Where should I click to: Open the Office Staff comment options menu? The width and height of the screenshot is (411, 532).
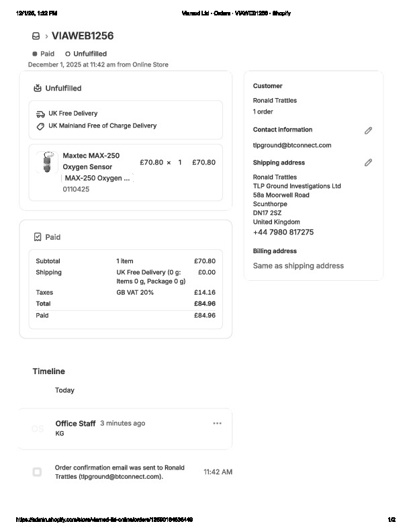(217, 423)
